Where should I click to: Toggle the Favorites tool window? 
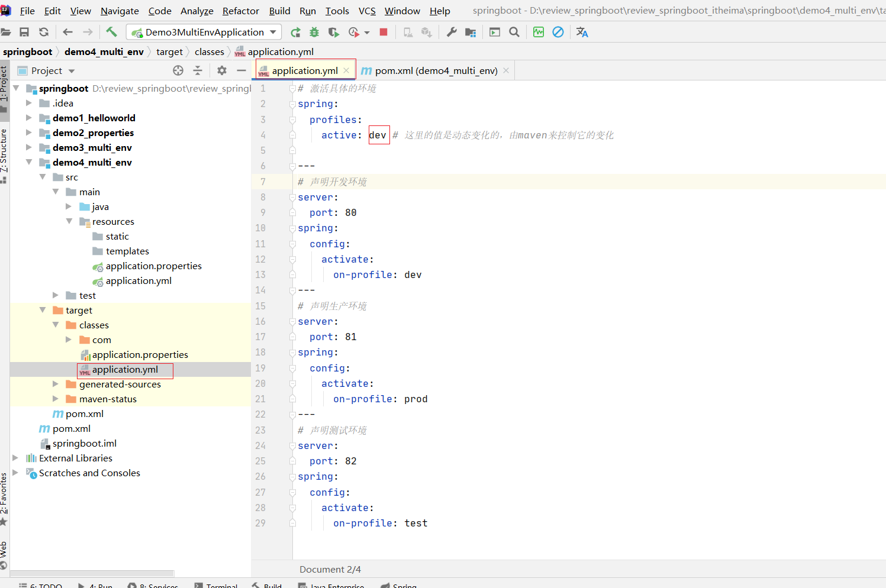coord(4,494)
